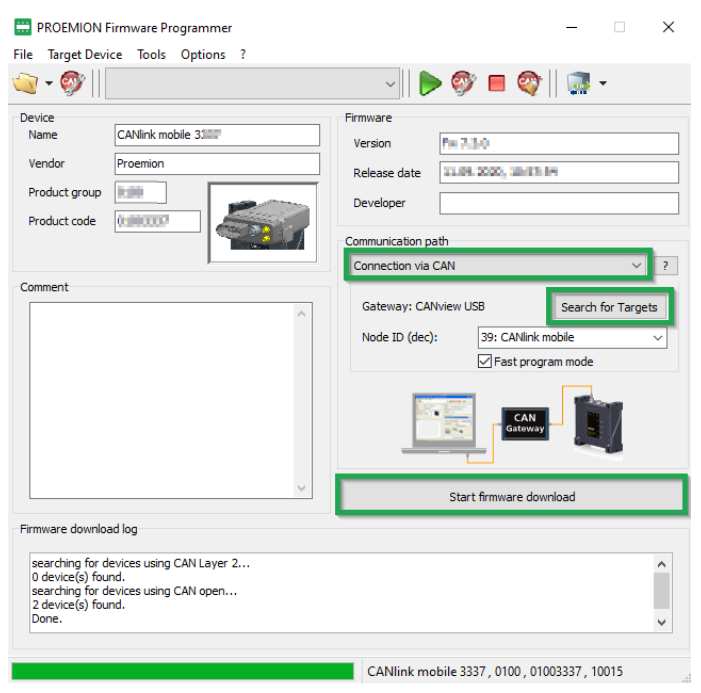This screenshot has width=701, height=693.
Task: Click the PROEMION app icon in title bar
Action: coord(22,27)
